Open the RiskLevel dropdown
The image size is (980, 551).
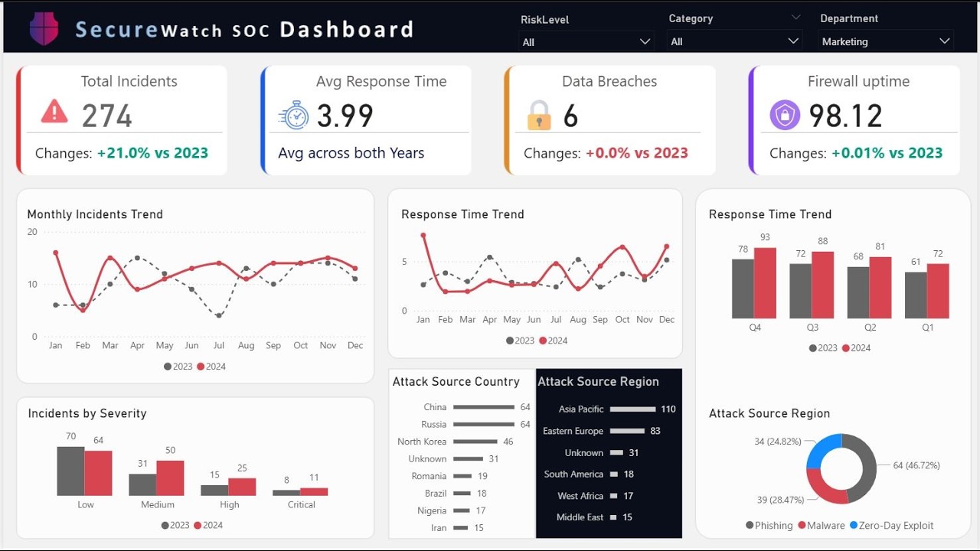point(587,42)
